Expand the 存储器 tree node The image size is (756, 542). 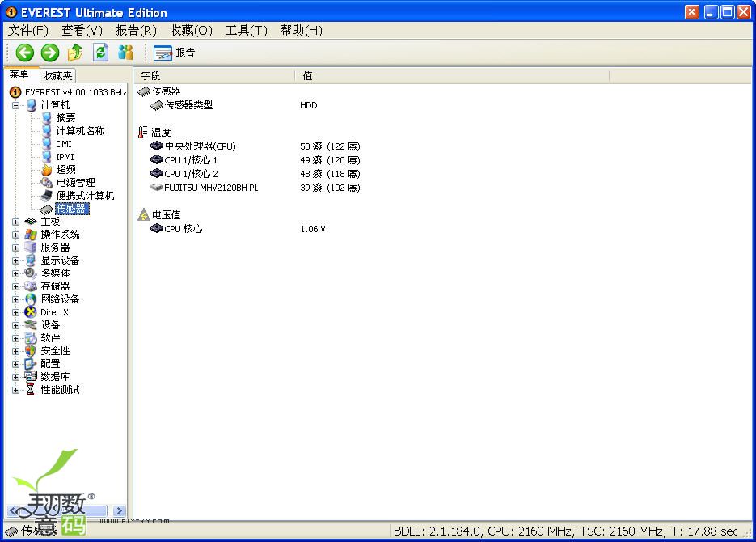[x=16, y=286]
